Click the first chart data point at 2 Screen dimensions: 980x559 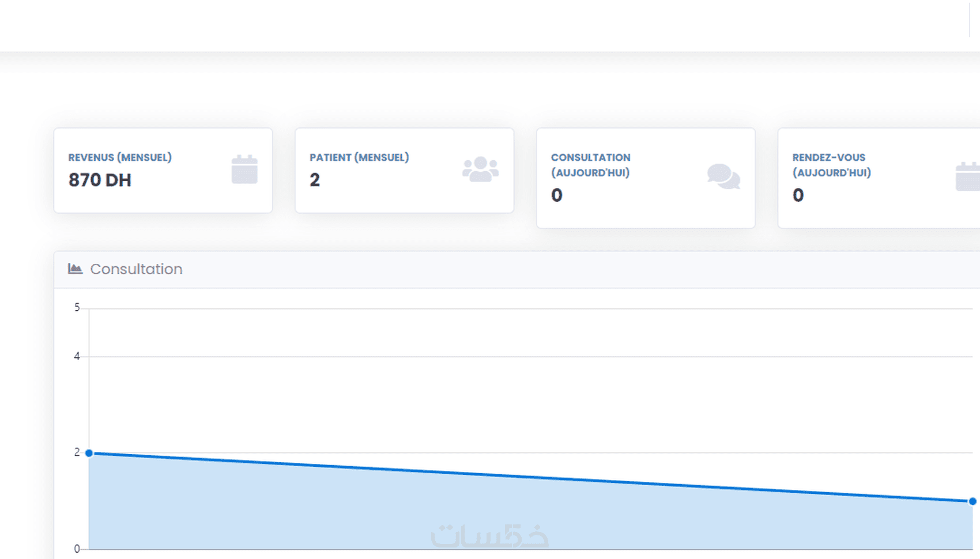[x=89, y=453]
